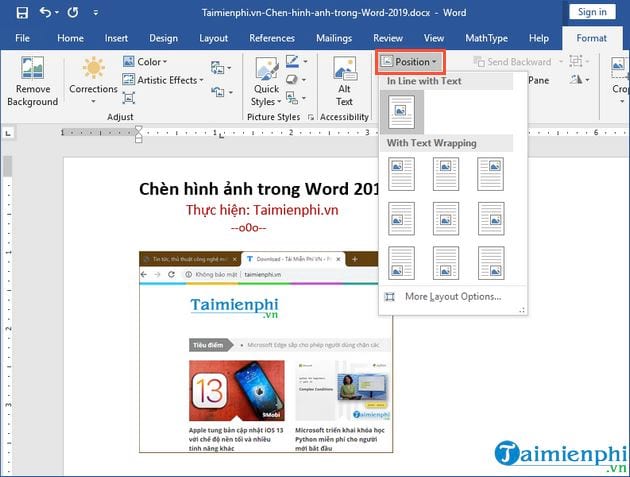The image size is (630, 477).
Task: Click the inserted browser screenshot image
Action: coord(265,352)
